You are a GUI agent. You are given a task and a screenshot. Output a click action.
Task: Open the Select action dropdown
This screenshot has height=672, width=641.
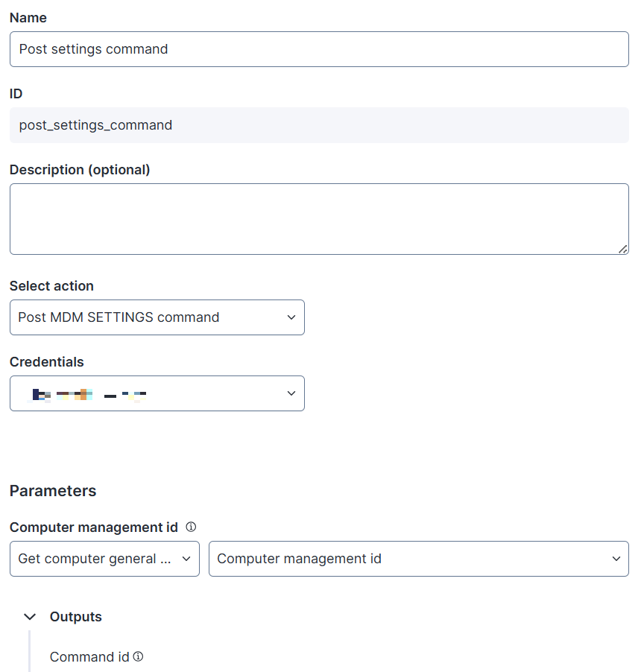[x=157, y=317]
